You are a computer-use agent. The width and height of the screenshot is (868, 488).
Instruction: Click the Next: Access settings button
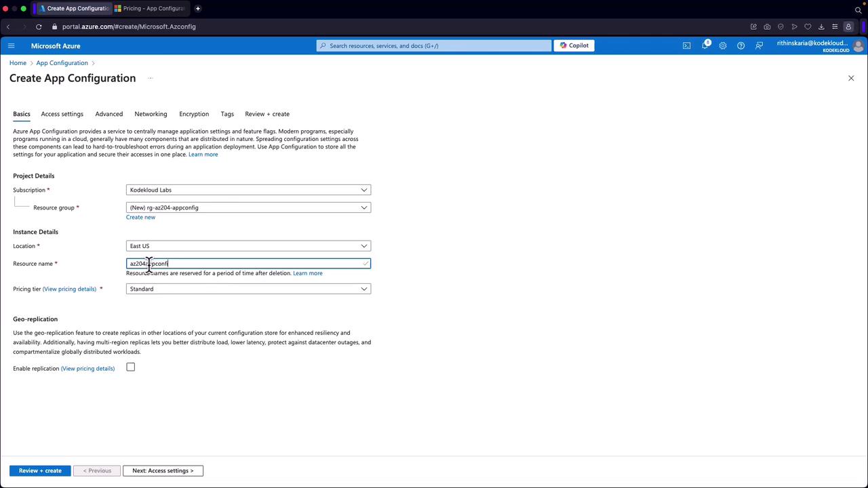[x=163, y=470]
